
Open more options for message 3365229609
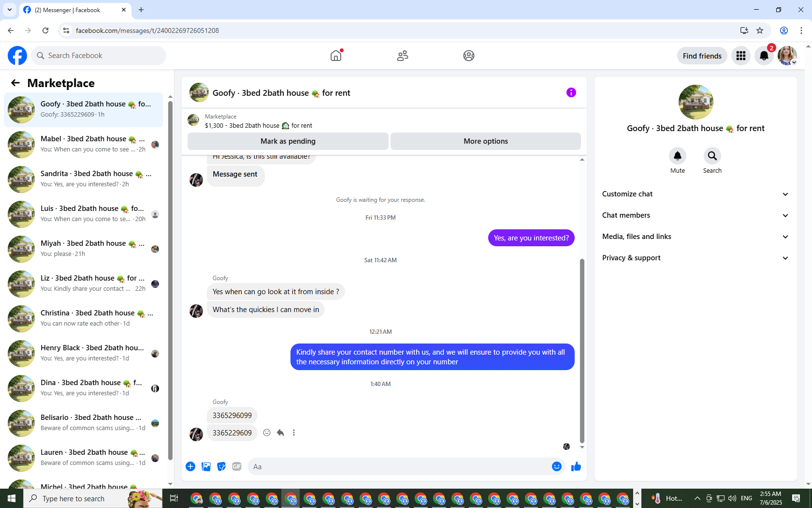coord(294,433)
